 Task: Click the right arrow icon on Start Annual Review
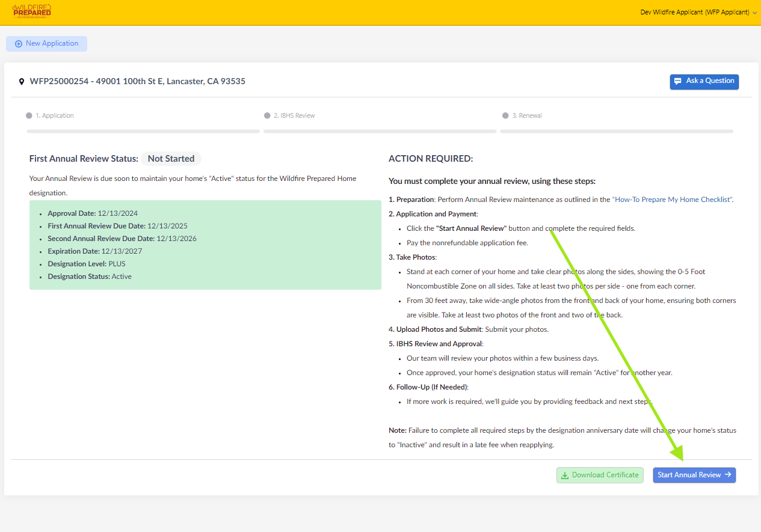[728, 475]
